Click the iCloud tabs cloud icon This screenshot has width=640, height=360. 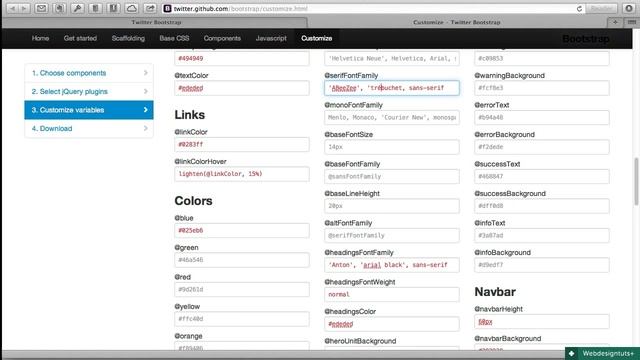(x=131, y=8)
